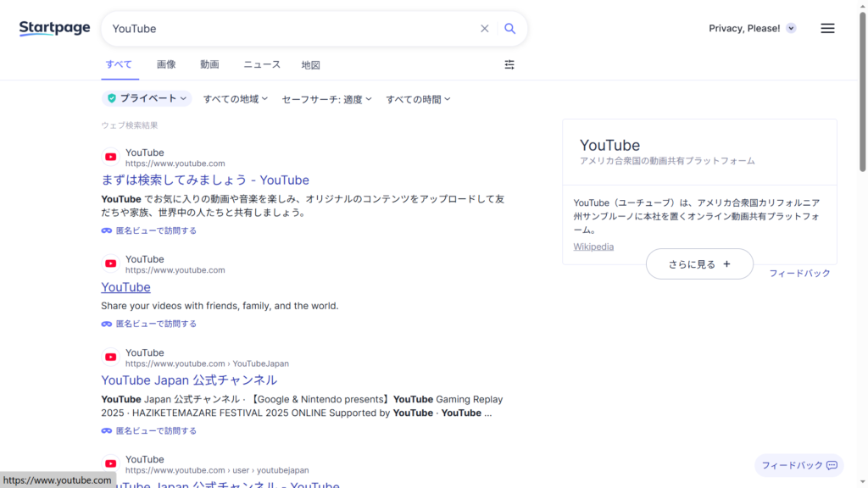Image resolution: width=868 pixels, height=488 pixels.
Task: Open the すべての時間 time filter
Action: click(x=418, y=99)
